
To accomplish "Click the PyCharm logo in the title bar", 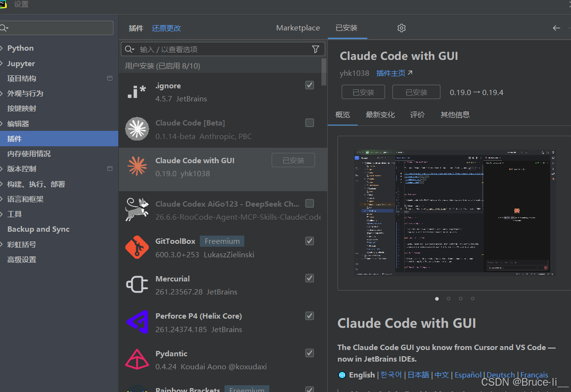I will click(x=3, y=4).
